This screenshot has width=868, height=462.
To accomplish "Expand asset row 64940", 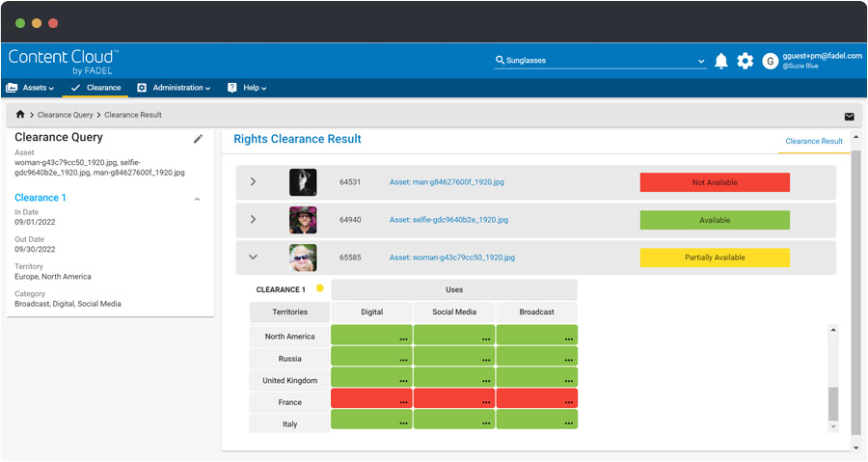I will (x=253, y=219).
